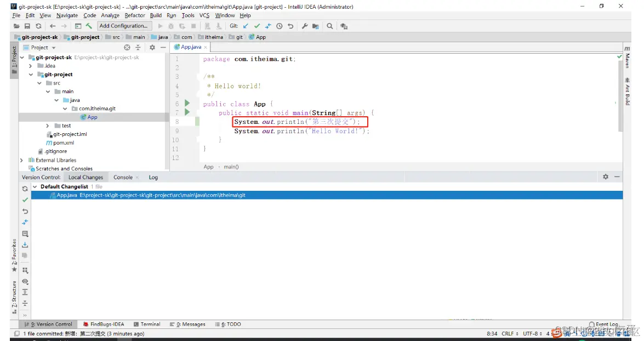The image size is (644, 341).
Task: Open the Refactor menu
Action: click(x=135, y=15)
